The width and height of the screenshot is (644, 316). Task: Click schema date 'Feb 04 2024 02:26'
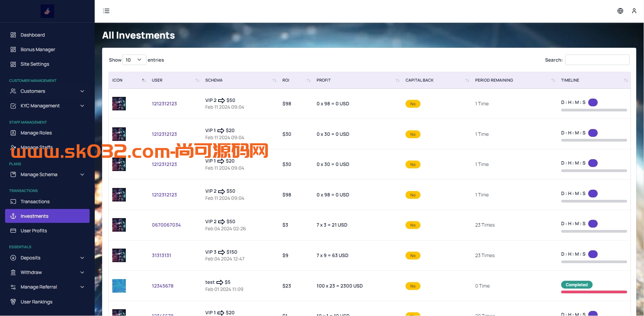point(225,229)
